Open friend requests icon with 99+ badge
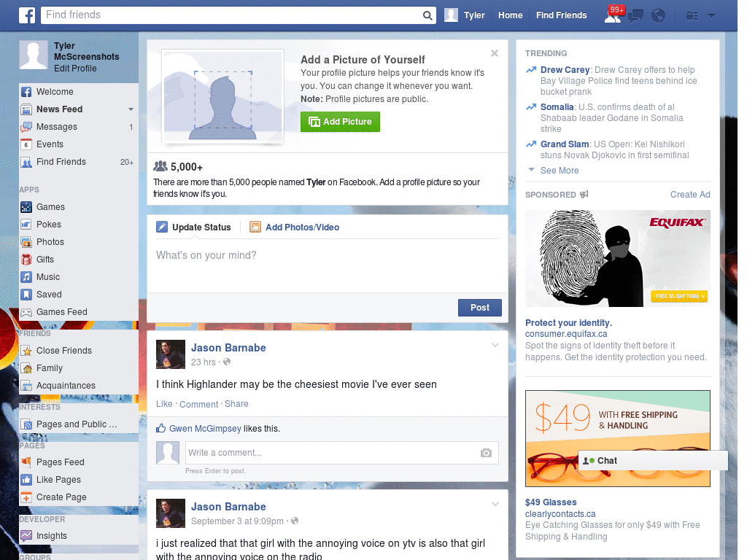 (x=613, y=15)
